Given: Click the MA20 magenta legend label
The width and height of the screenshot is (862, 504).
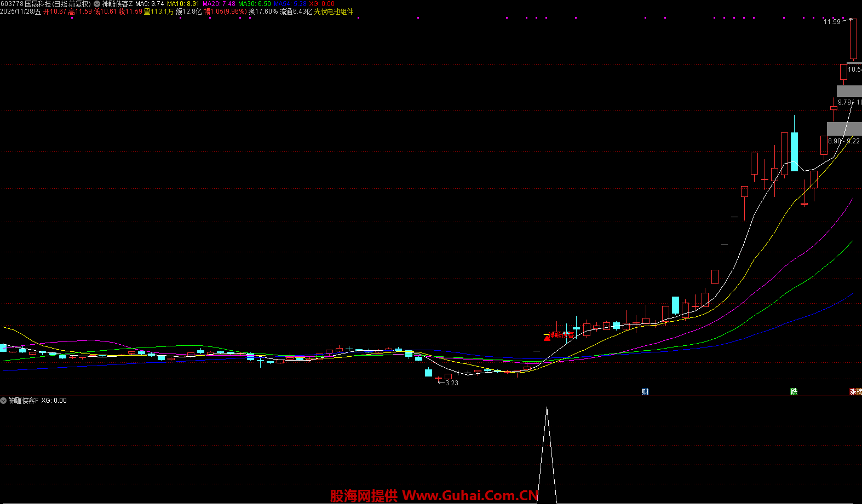Looking at the screenshot, I should [219, 4].
